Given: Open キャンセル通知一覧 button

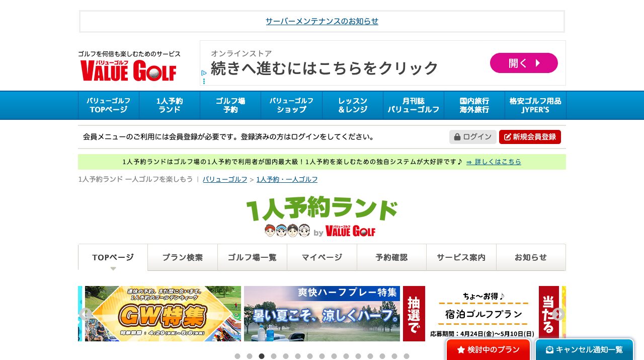Looking at the screenshot, I should [x=584, y=349].
